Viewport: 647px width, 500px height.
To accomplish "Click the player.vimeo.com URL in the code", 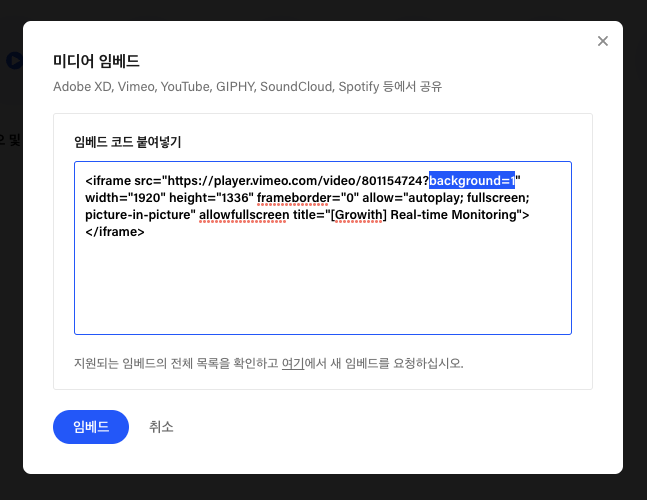I will coord(298,181).
